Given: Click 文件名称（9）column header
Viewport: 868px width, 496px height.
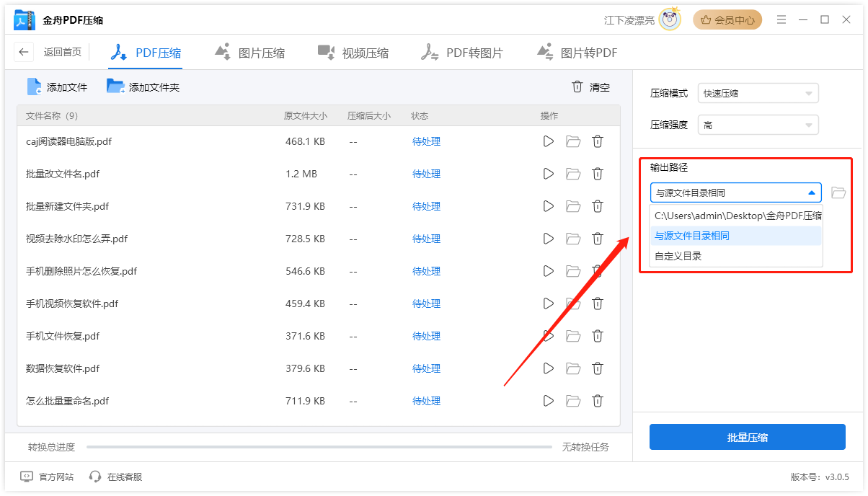Looking at the screenshot, I should [x=52, y=115].
